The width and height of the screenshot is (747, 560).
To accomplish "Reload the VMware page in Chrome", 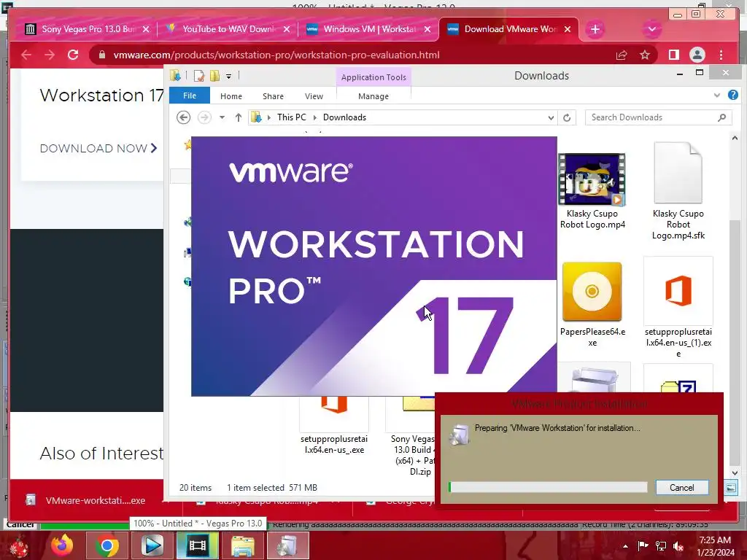I will (x=73, y=55).
